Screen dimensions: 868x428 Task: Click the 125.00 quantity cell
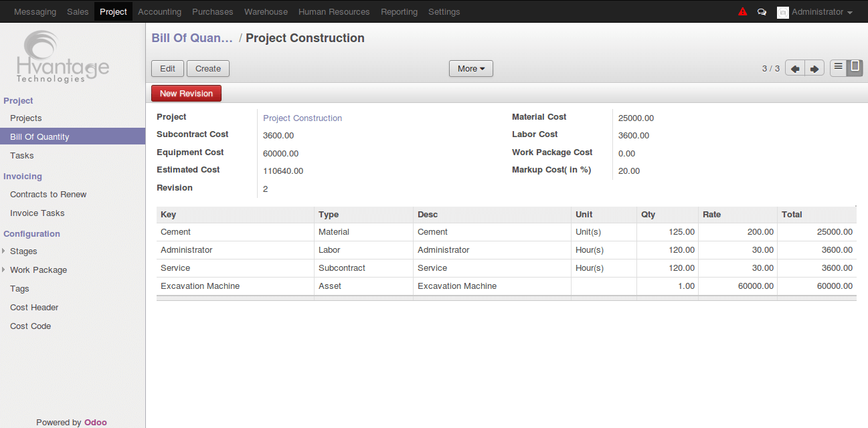click(667, 232)
